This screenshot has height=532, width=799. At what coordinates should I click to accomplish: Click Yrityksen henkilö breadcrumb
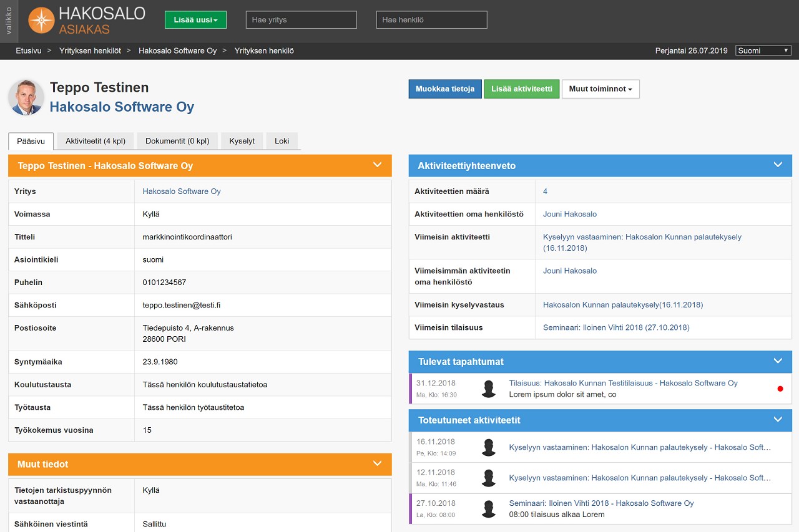click(x=264, y=51)
